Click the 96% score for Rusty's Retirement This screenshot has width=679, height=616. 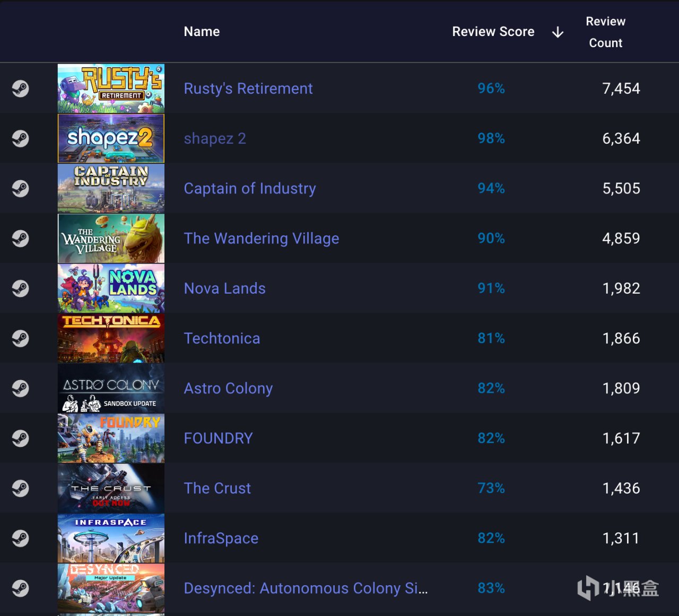coord(491,89)
